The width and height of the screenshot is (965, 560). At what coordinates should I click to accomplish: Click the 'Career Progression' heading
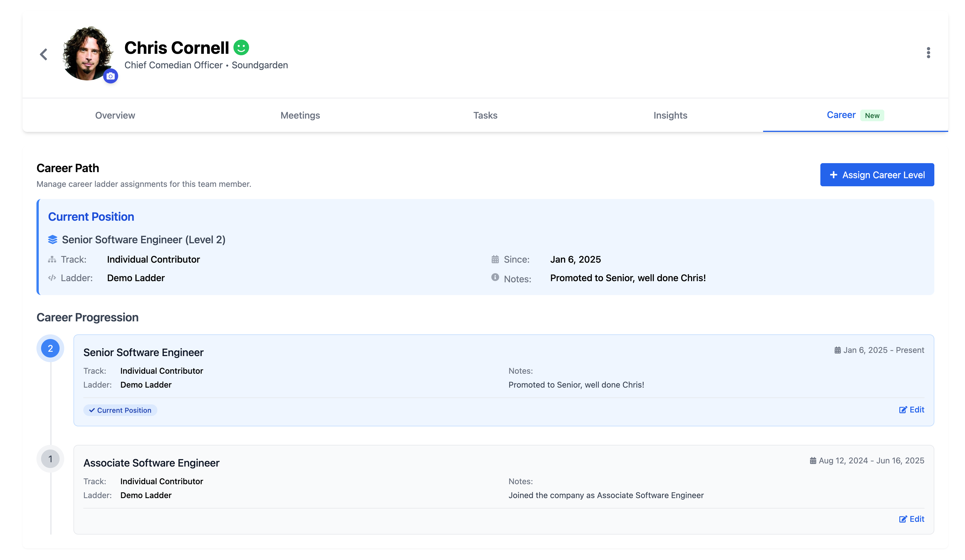87,317
